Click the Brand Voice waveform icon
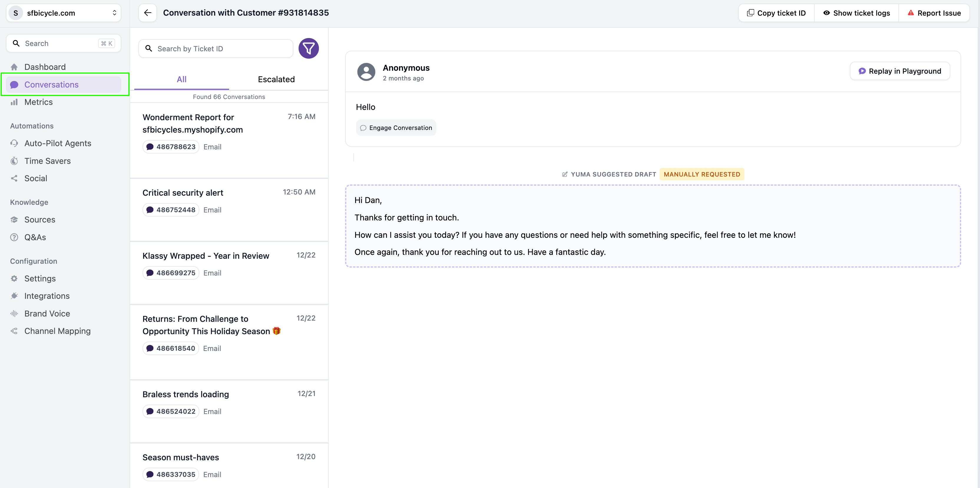Viewport: 980px width, 488px height. 14,314
